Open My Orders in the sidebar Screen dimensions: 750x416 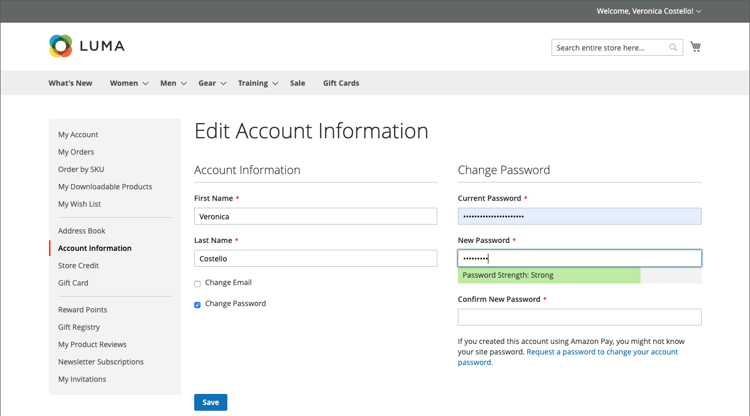[x=76, y=152]
